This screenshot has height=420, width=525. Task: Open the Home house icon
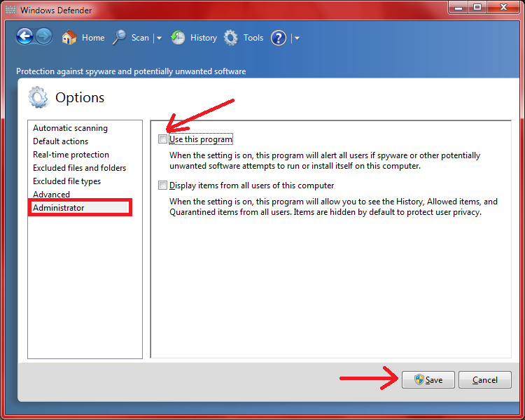pyautogui.click(x=69, y=37)
